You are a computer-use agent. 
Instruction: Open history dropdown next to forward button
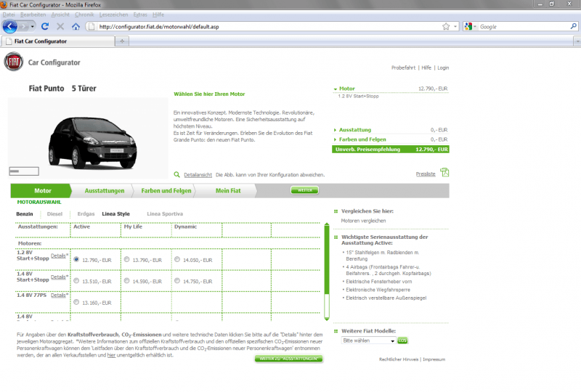[32, 27]
